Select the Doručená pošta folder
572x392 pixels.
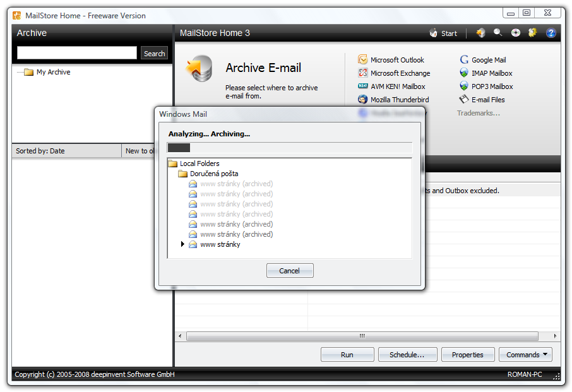[x=214, y=174]
